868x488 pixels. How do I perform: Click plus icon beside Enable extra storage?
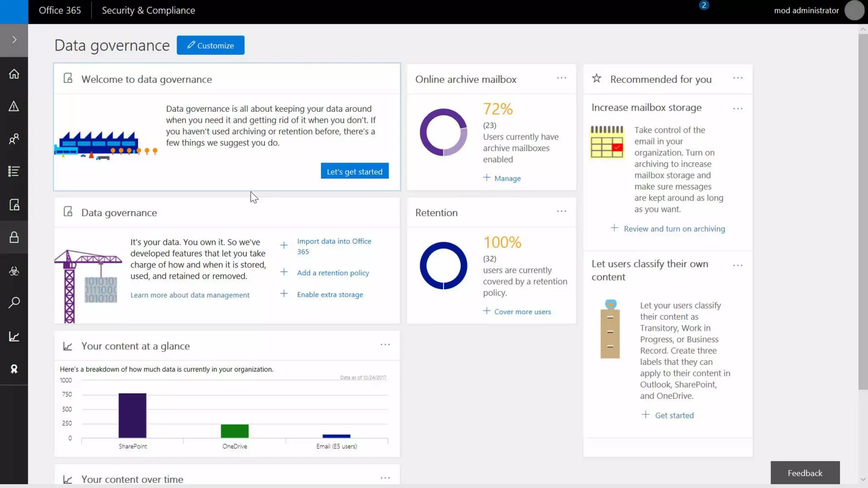click(284, 294)
